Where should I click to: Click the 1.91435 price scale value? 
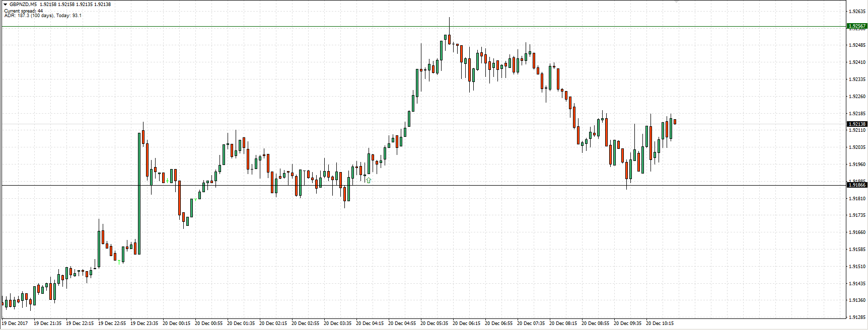click(857, 284)
